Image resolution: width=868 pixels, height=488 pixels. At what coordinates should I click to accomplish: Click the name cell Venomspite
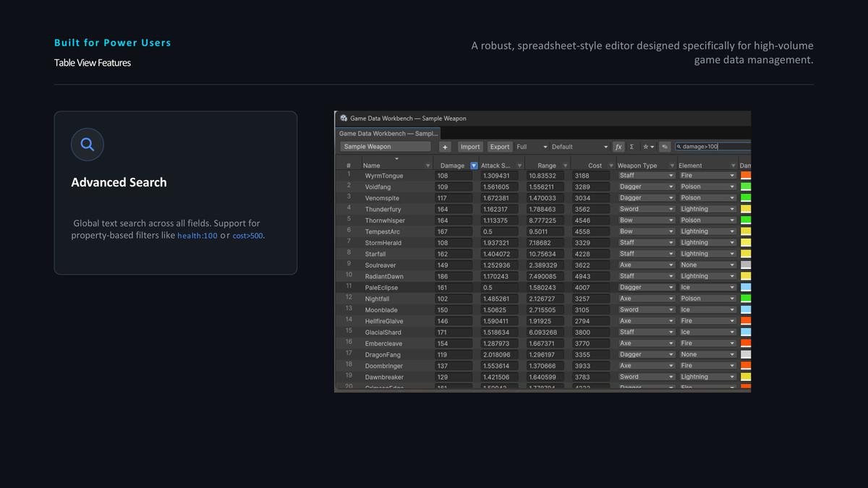coord(383,198)
